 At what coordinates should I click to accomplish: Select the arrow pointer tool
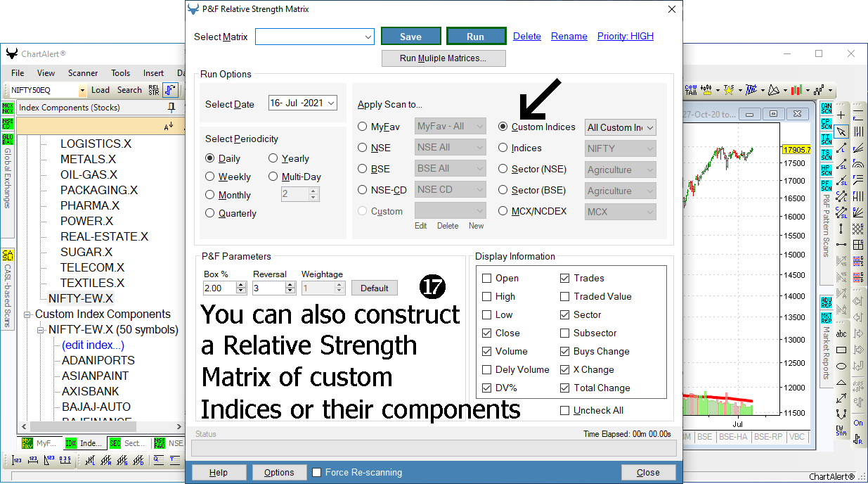pyautogui.click(x=841, y=132)
